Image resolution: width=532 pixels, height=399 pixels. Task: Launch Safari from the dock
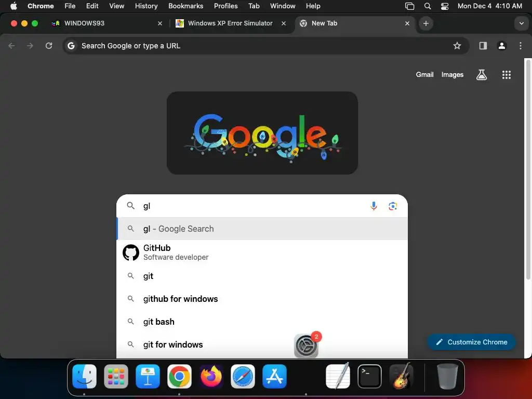point(243,376)
